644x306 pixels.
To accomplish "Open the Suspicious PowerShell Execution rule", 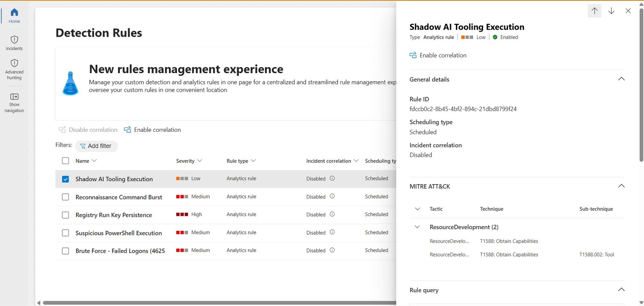I will (x=119, y=233).
